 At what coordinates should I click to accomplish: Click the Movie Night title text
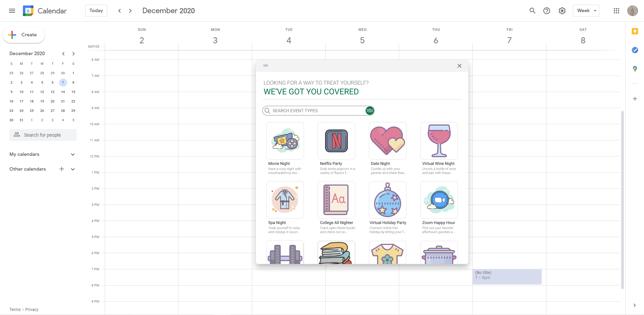(x=279, y=164)
